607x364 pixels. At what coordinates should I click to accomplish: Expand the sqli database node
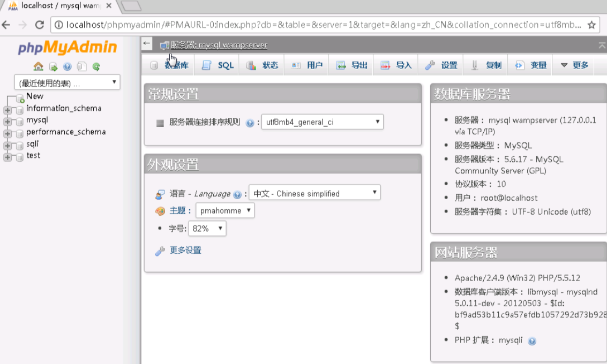tap(8, 146)
